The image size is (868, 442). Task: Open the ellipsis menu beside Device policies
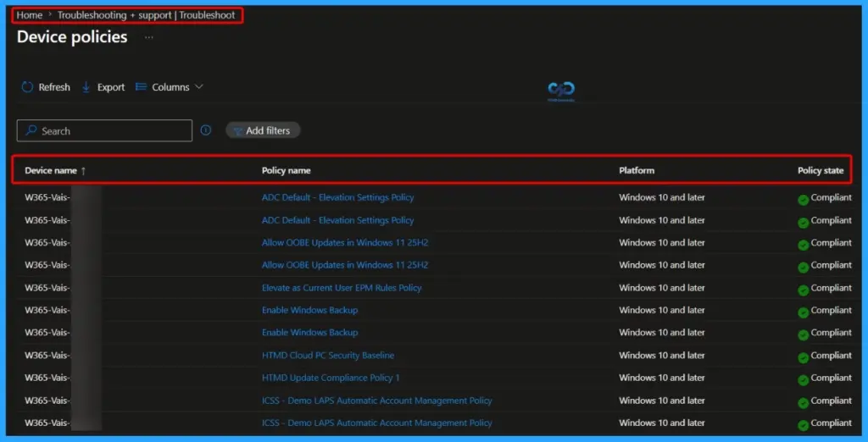point(149,37)
